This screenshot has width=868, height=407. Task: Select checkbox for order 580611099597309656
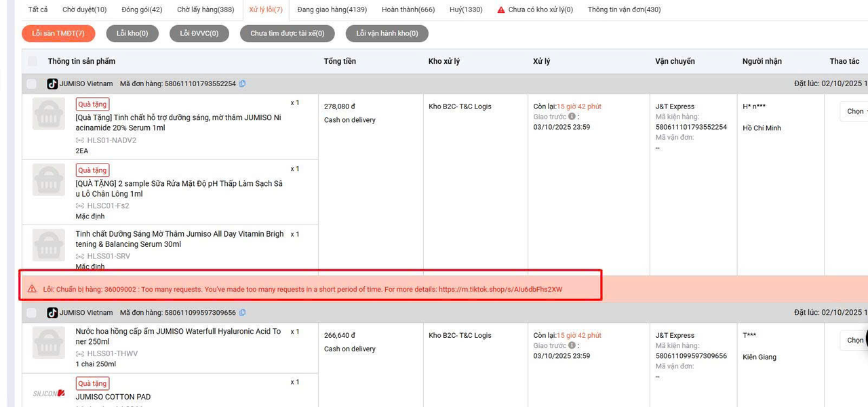[x=32, y=313]
